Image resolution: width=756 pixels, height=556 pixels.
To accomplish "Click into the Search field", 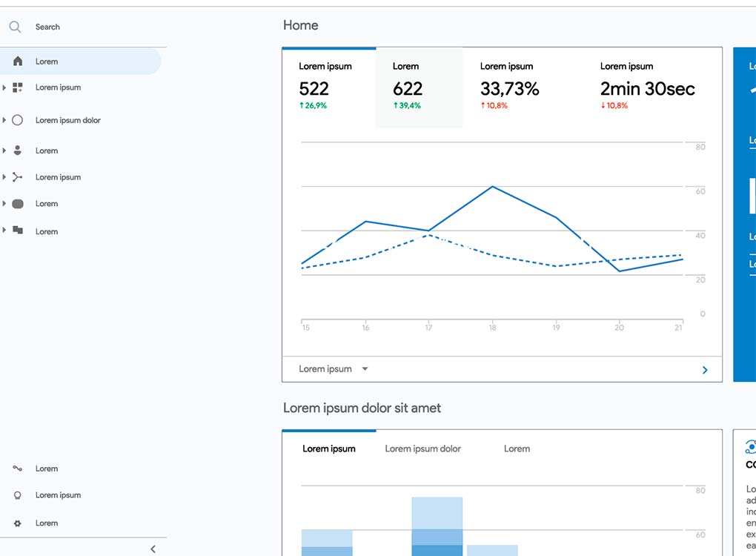I will click(x=83, y=27).
